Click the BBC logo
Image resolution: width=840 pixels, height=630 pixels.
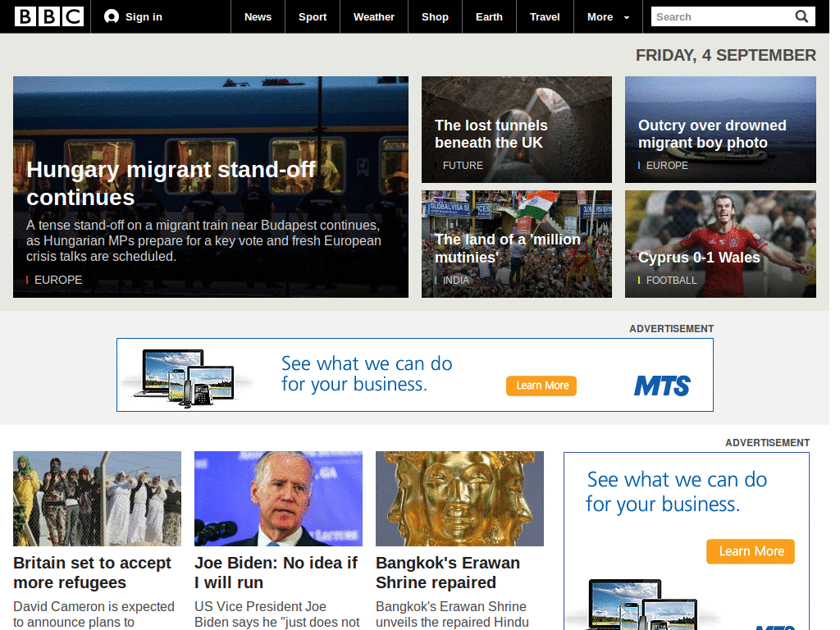click(48, 16)
